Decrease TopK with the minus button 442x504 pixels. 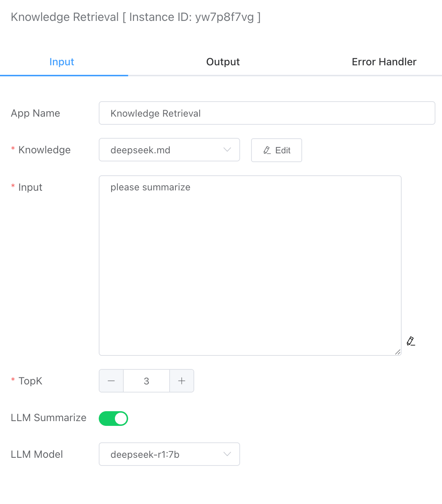111,381
